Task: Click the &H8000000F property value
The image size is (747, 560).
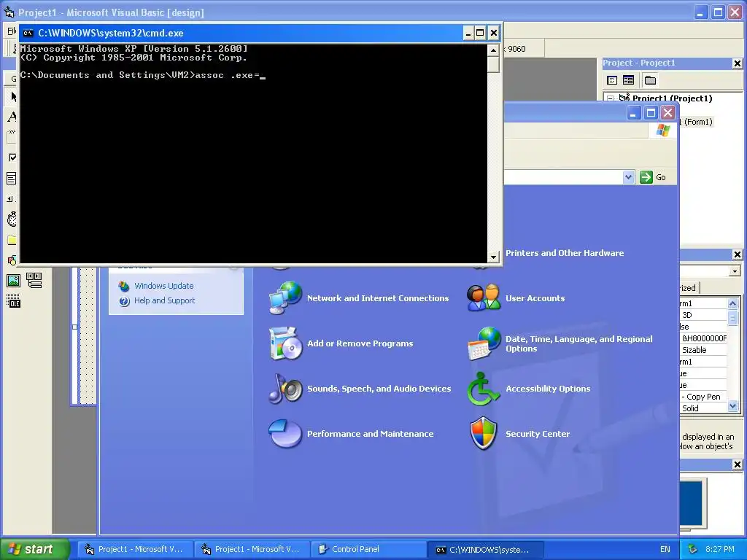Action: click(x=703, y=338)
